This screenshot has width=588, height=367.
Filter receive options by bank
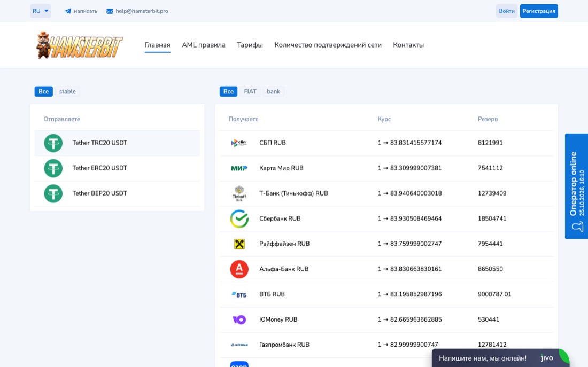(273, 91)
